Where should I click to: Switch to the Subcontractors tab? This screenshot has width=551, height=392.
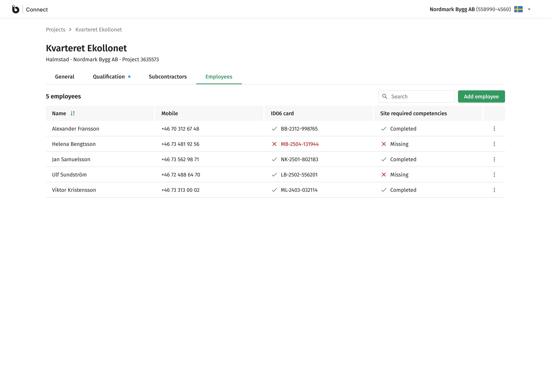pyautogui.click(x=168, y=77)
